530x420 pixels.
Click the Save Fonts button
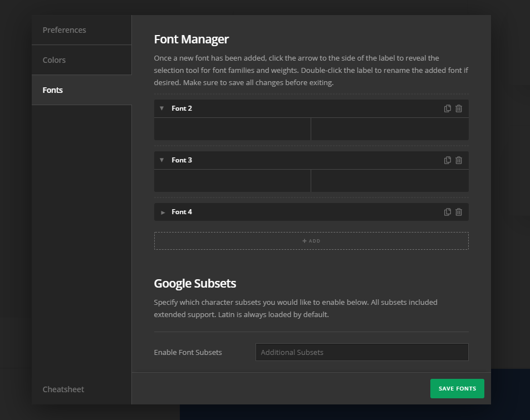tap(457, 388)
